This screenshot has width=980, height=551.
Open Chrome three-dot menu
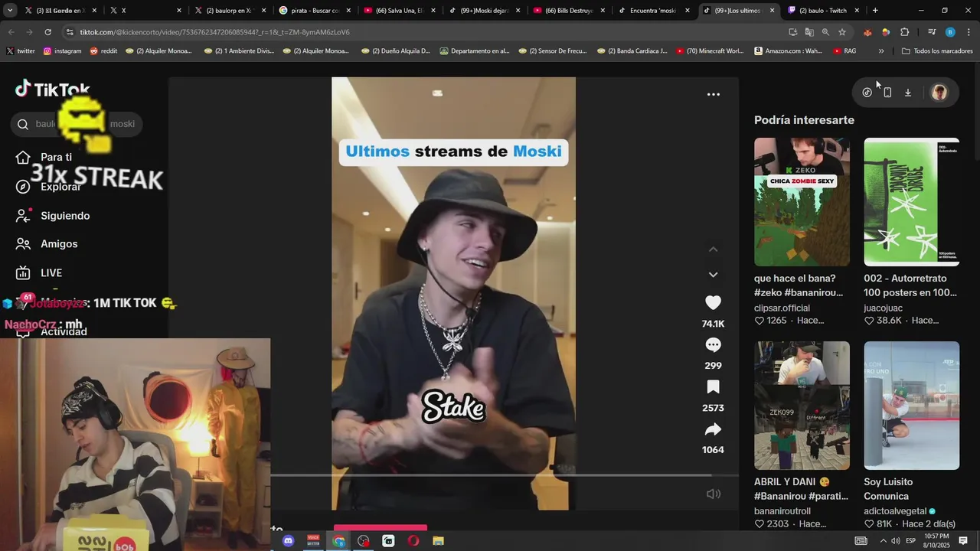(x=969, y=32)
